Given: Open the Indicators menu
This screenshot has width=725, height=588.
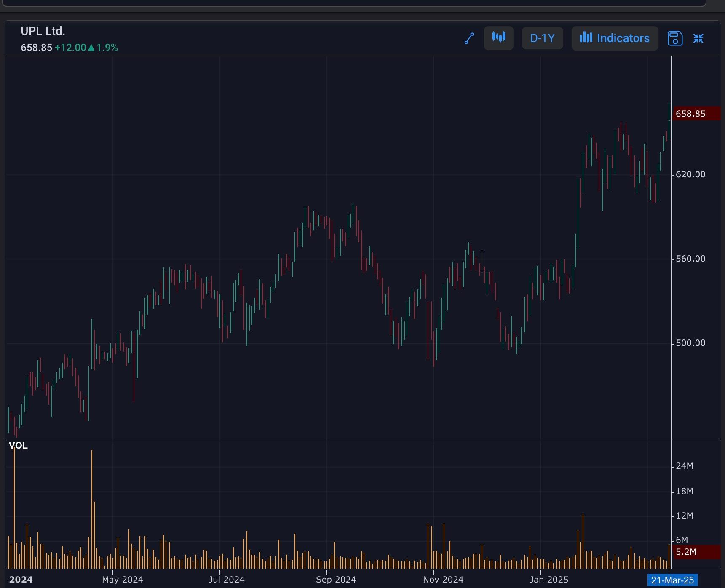Looking at the screenshot, I should pos(615,38).
